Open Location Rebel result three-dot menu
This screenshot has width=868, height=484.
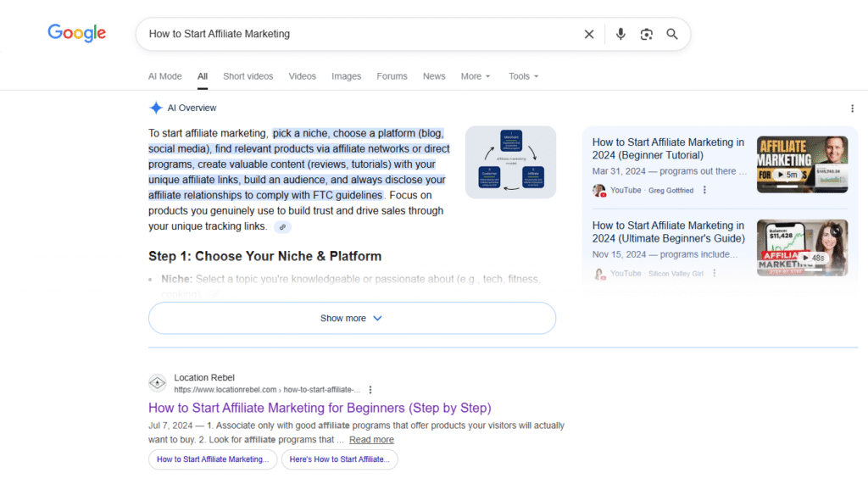tap(370, 390)
